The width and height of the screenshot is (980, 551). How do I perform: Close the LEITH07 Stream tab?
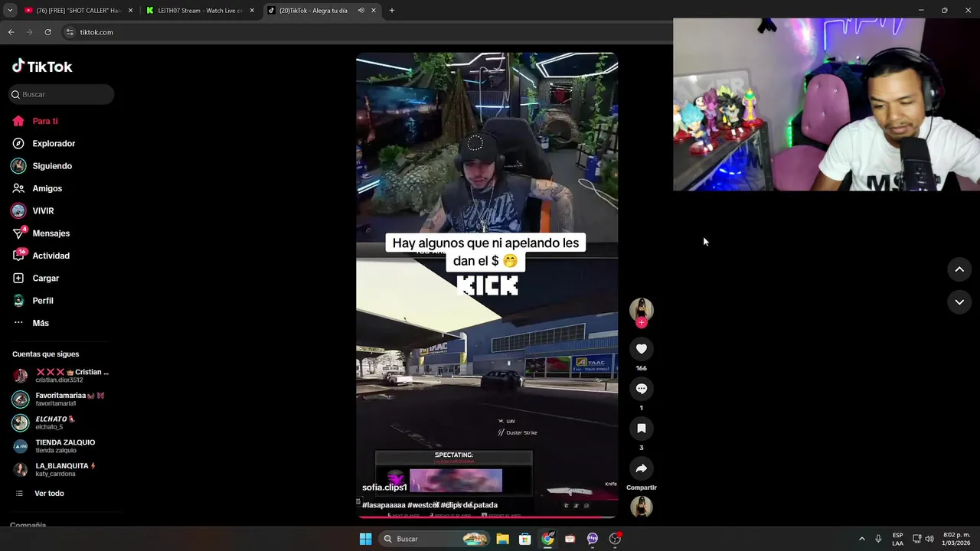pos(252,11)
